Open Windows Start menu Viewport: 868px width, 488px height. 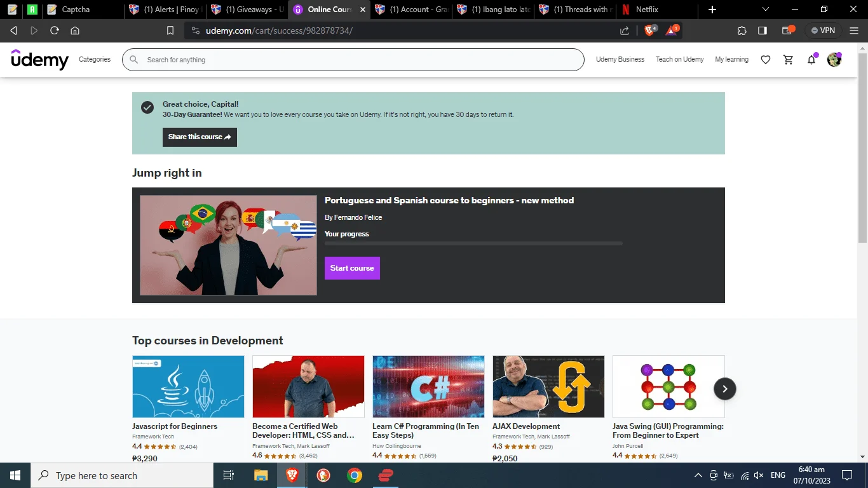pos(15,475)
